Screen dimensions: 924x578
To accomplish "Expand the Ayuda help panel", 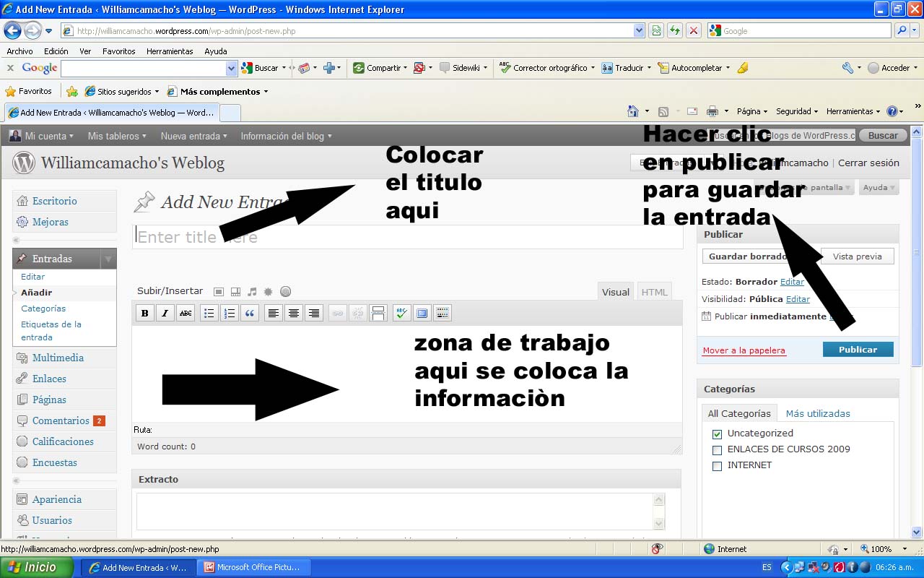I will click(879, 188).
